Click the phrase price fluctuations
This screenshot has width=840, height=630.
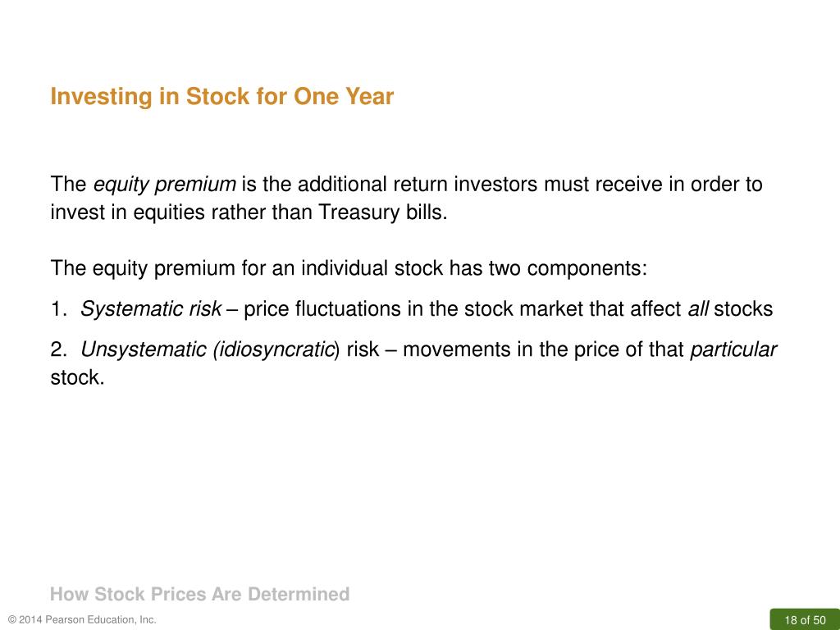322,309
